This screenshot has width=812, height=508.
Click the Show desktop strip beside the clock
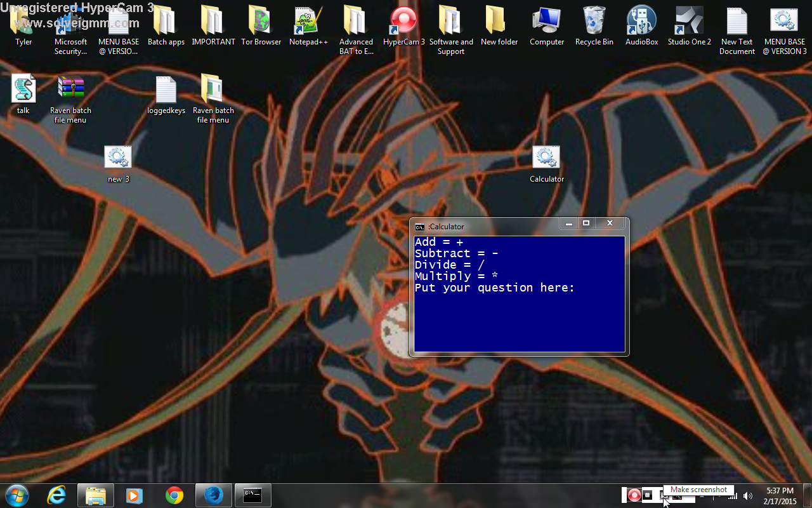coord(807,495)
